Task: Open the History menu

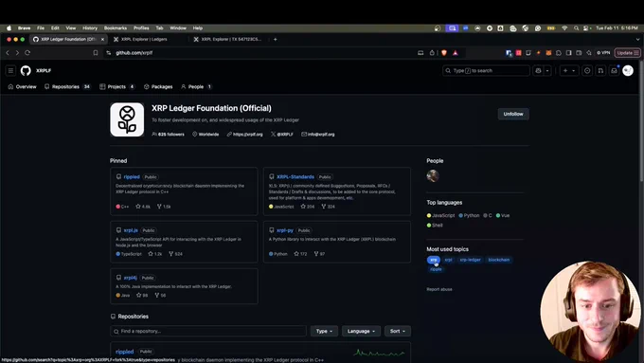Action: [90, 27]
